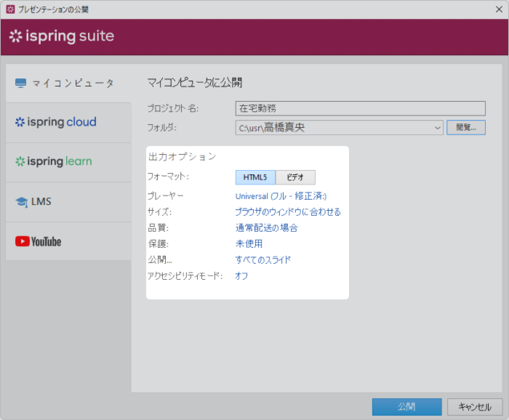
Task: Click the accessibility mode オフ link
Action: click(241, 276)
